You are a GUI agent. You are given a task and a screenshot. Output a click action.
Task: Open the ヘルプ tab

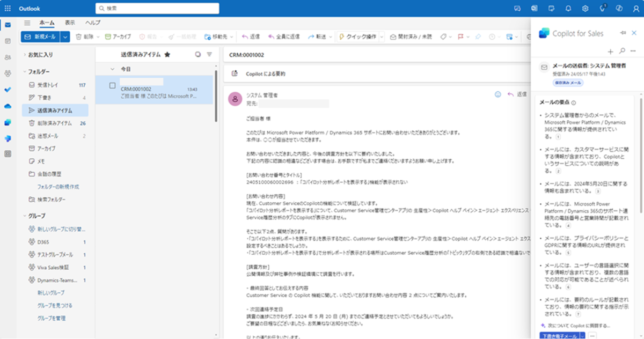tap(93, 23)
